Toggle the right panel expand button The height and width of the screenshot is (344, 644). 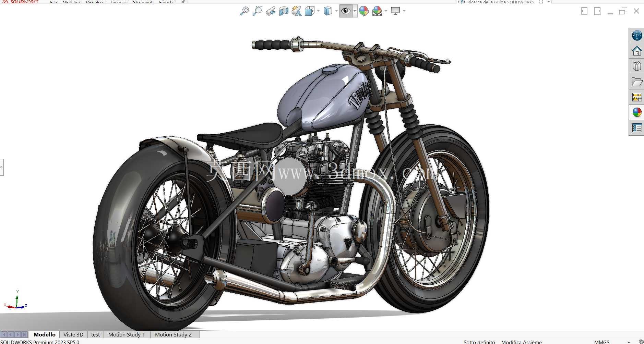tap(597, 11)
